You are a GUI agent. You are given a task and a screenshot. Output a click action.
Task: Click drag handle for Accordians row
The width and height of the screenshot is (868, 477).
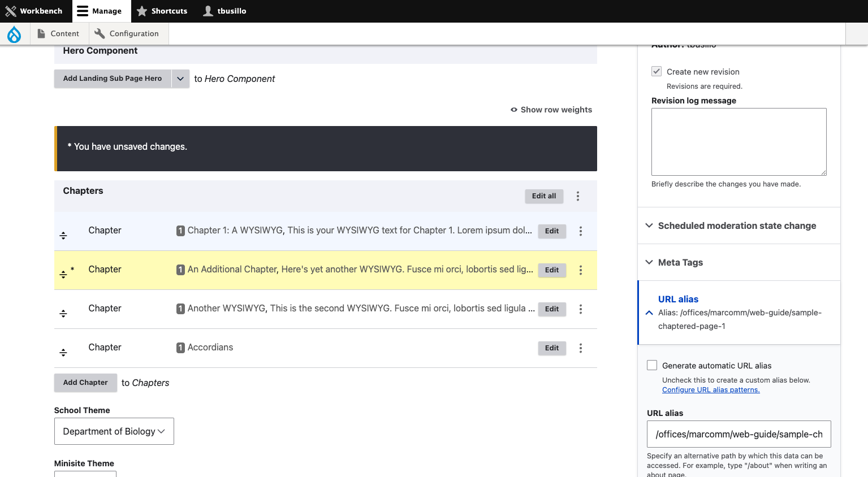point(63,352)
